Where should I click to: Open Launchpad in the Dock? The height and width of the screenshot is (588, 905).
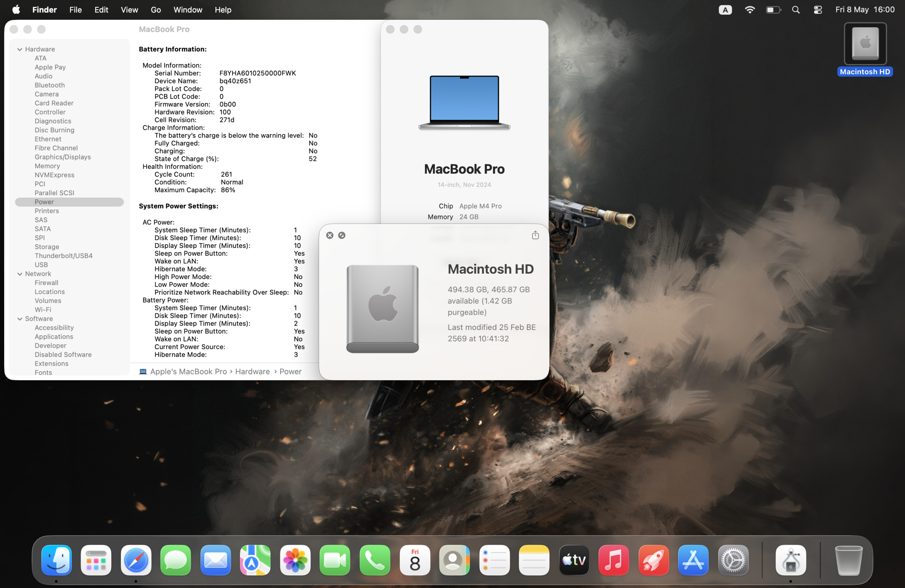point(96,560)
